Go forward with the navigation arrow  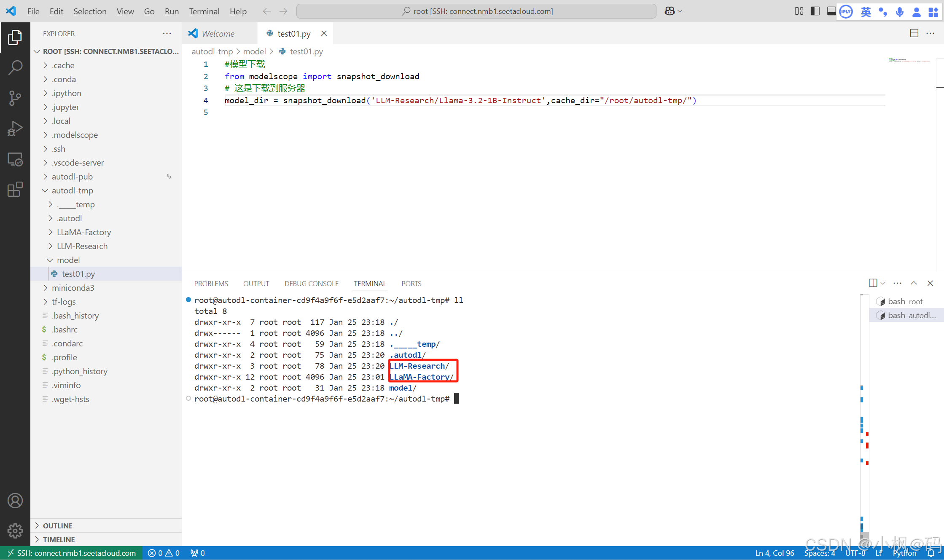283,11
